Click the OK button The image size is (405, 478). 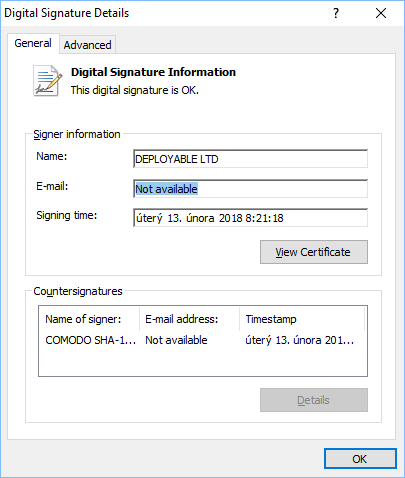(360, 459)
